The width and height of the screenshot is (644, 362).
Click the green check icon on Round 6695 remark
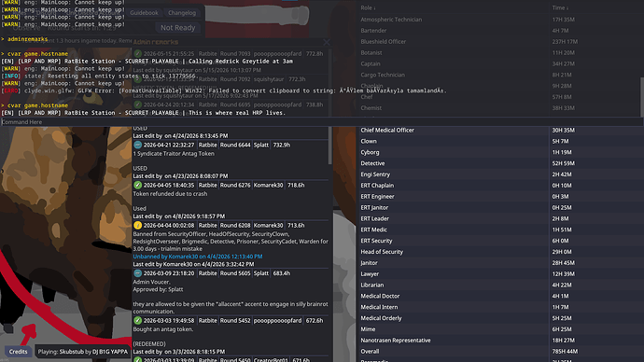(x=137, y=104)
